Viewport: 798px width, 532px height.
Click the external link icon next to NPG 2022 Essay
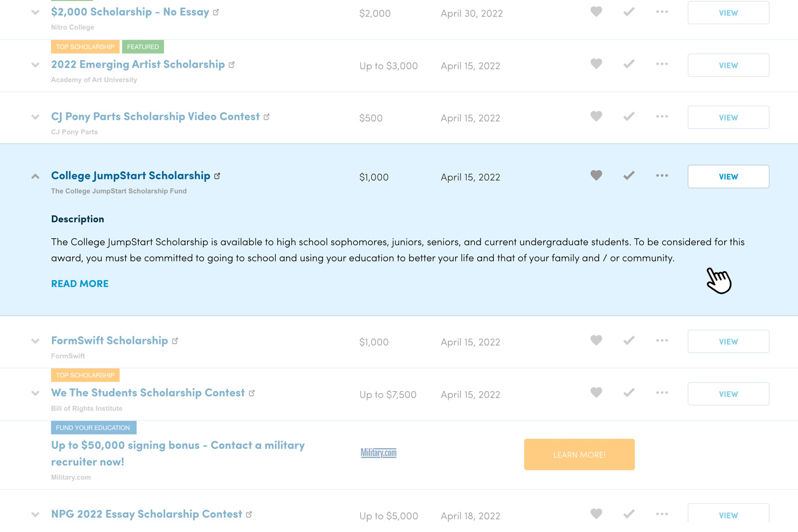click(249, 513)
